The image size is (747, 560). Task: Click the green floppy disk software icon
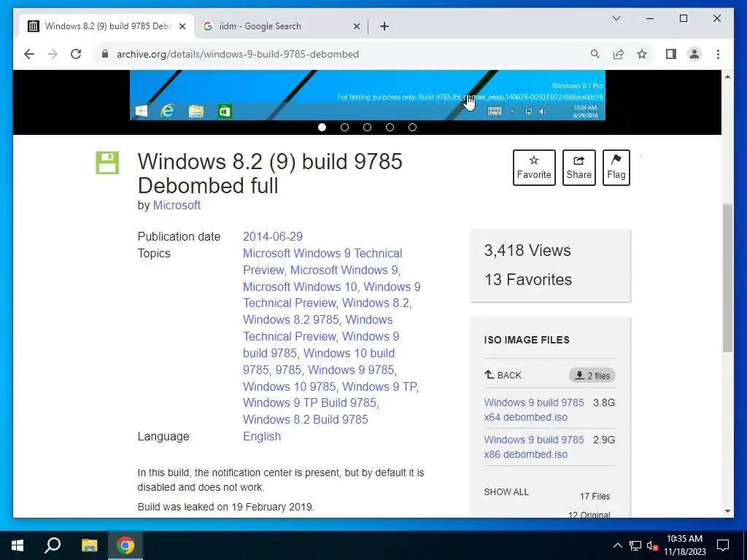[x=107, y=163]
